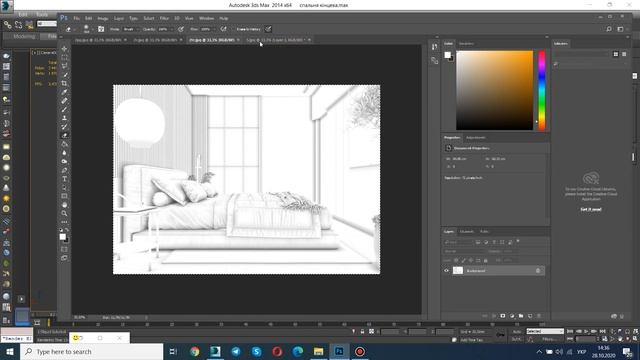Image resolution: width=640 pixels, height=360 pixels.
Task: Select the Eraser tool in the toolbar
Action: (x=64, y=136)
